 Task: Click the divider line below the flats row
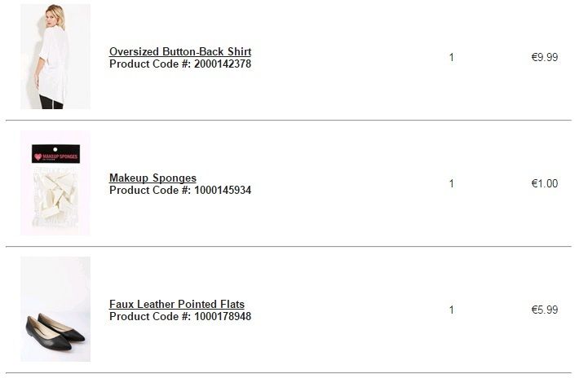(x=294, y=373)
